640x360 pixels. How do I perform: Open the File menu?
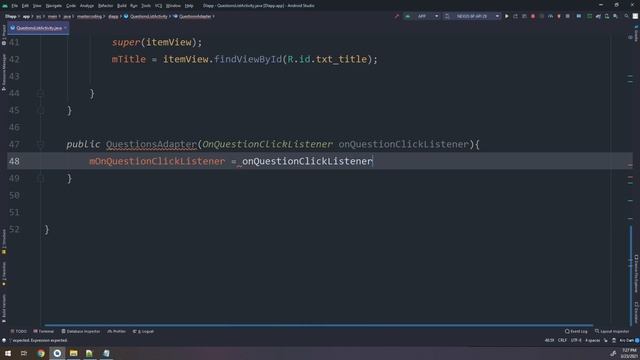point(14,6)
